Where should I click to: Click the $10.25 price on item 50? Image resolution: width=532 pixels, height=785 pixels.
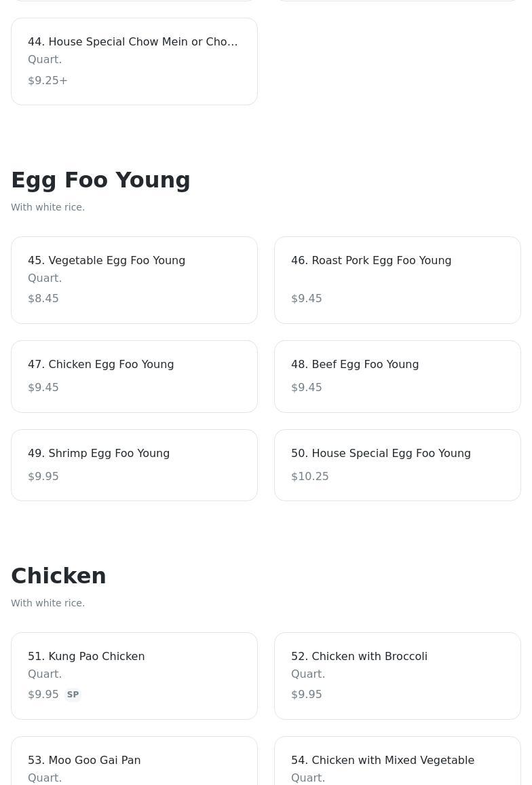(310, 477)
